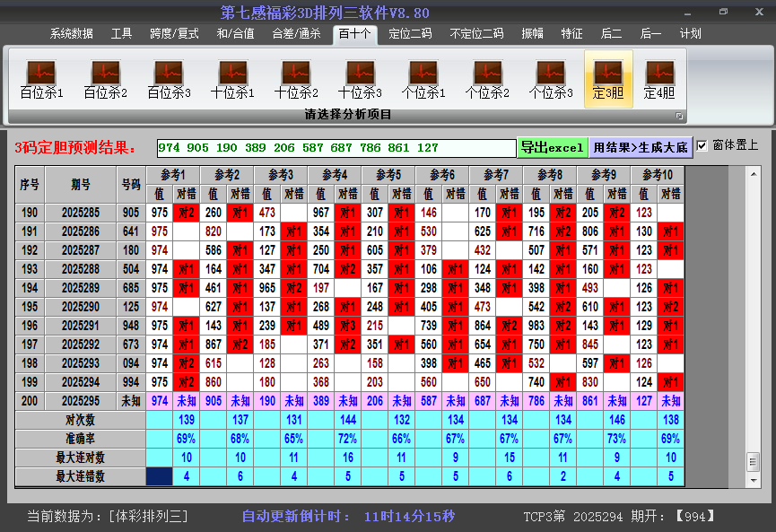Open the 工具 menu

(121, 33)
